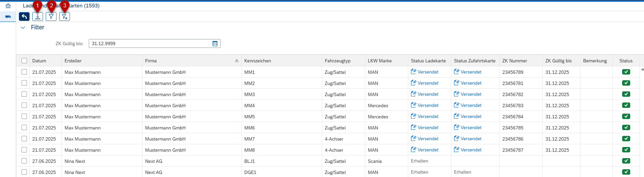Click the Status column header

click(x=626, y=61)
